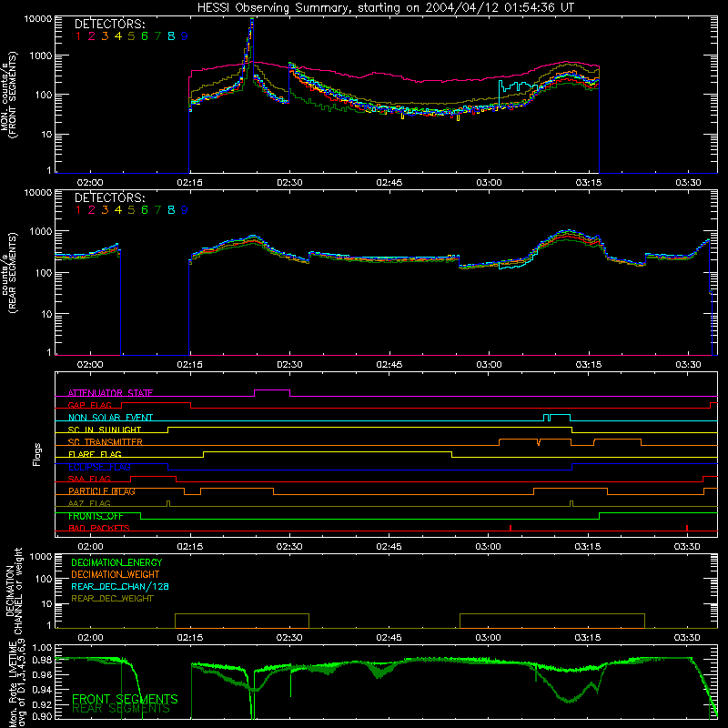This screenshot has height=728, width=728.
Task: Click the MON. counts/s (FRONT SEGMENTS) axis label
Action: [8, 95]
